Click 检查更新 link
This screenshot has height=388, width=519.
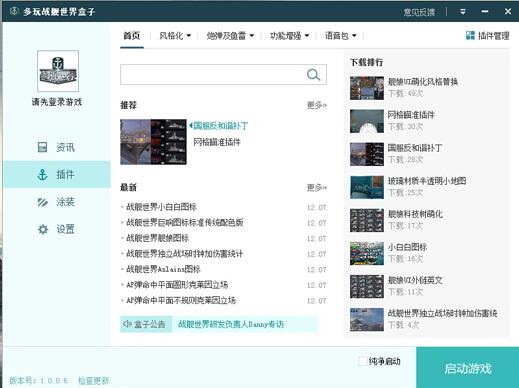coord(93,380)
